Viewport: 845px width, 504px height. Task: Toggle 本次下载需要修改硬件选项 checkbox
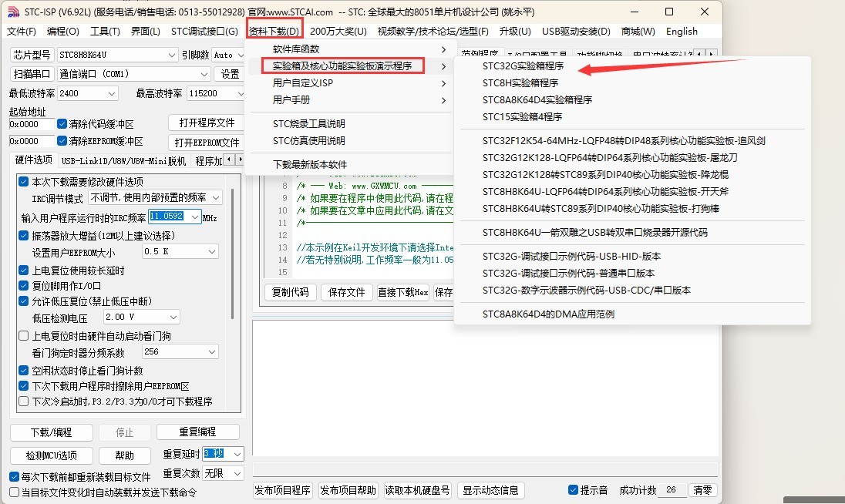tap(23, 181)
